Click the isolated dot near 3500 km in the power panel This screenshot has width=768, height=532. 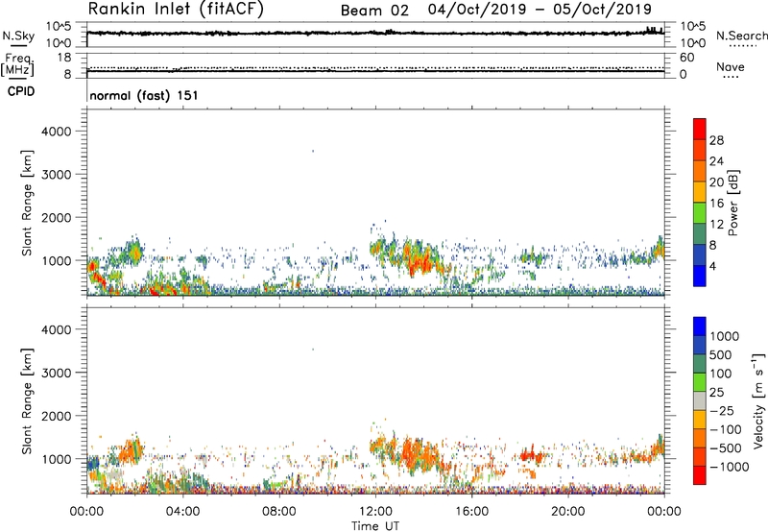click(313, 151)
